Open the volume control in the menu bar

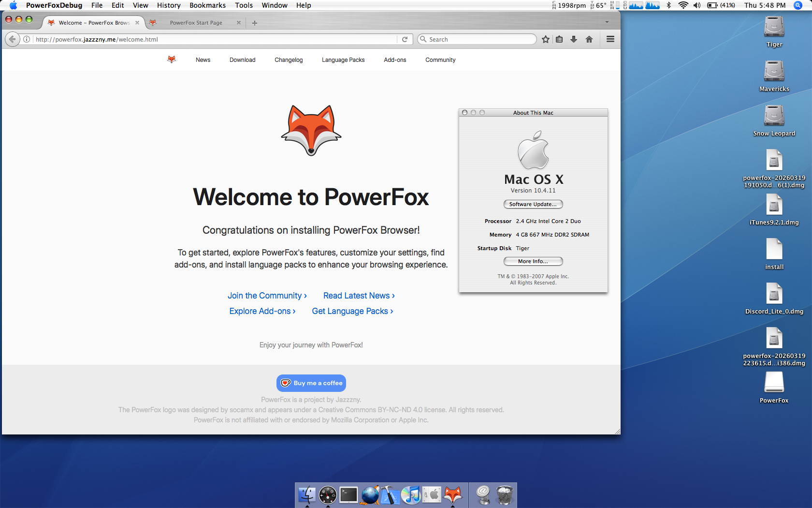tap(697, 5)
